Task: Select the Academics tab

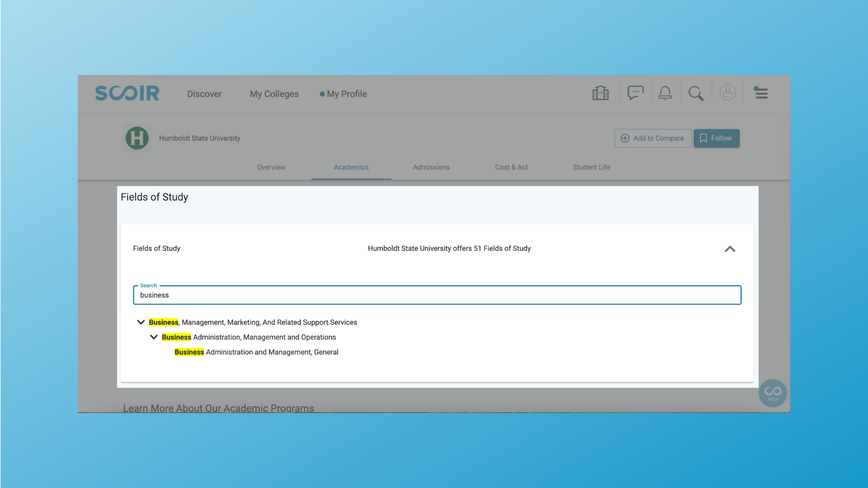Action: (351, 167)
